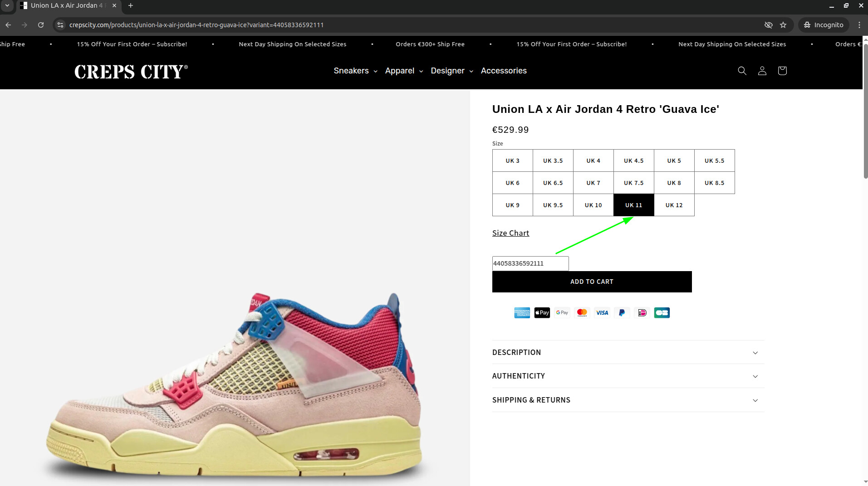Viewport: 868px width, 486px height.
Task: Reload the page with the refresh icon
Action: pos(41,25)
